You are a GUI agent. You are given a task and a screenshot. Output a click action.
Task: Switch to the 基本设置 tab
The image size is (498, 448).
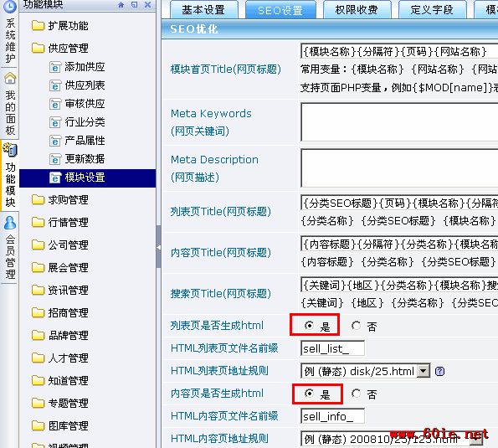coord(203,10)
